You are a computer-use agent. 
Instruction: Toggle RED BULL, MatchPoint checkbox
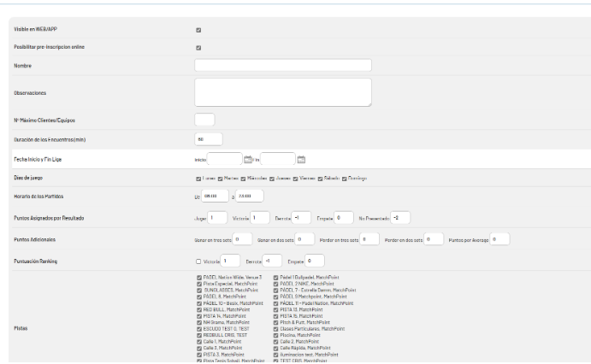[199, 310]
